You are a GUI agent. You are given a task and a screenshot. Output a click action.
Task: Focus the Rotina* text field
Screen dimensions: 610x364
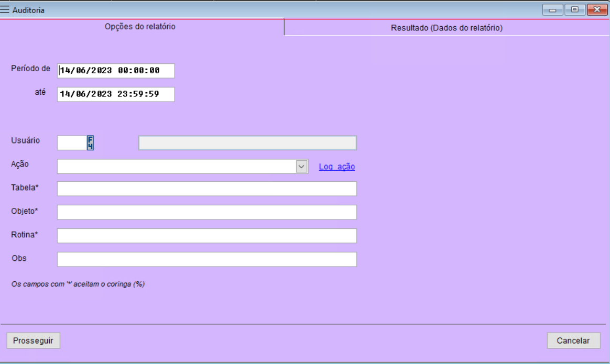coord(206,236)
